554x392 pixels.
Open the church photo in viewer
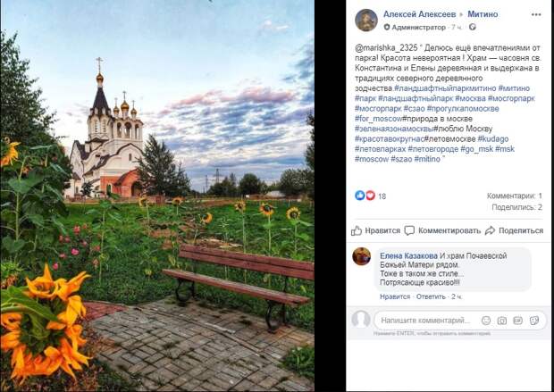click(x=157, y=196)
